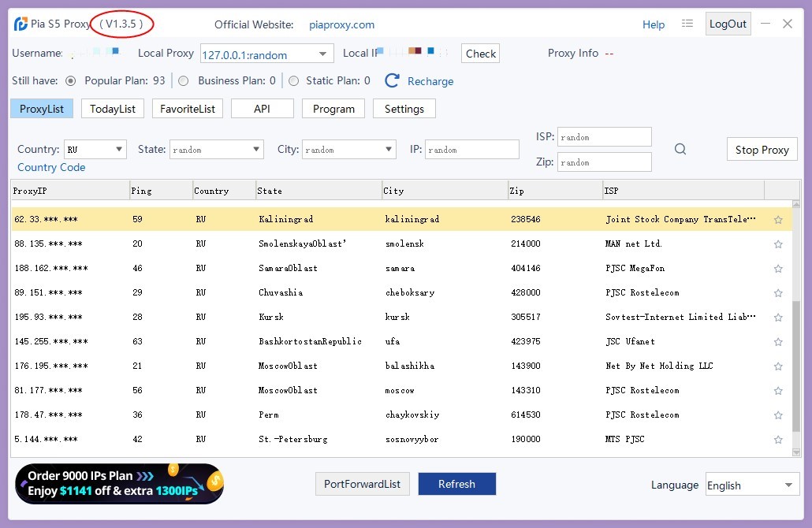Click the Check button

click(481, 54)
